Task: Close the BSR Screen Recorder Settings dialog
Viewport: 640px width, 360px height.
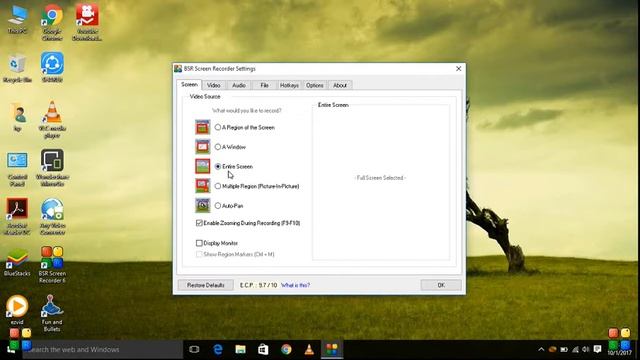Action: pos(458,69)
